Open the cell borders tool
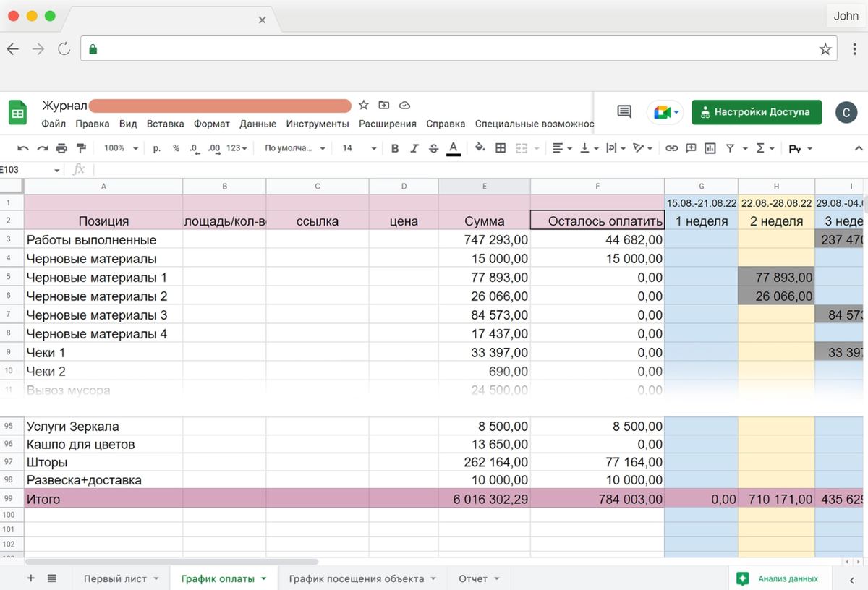 [501, 148]
